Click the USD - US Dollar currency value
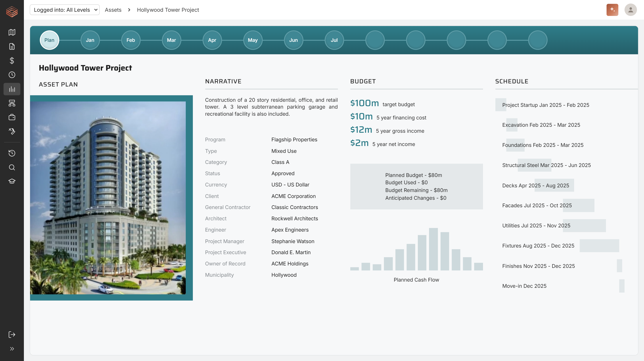644x361 pixels. click(290, 185)
